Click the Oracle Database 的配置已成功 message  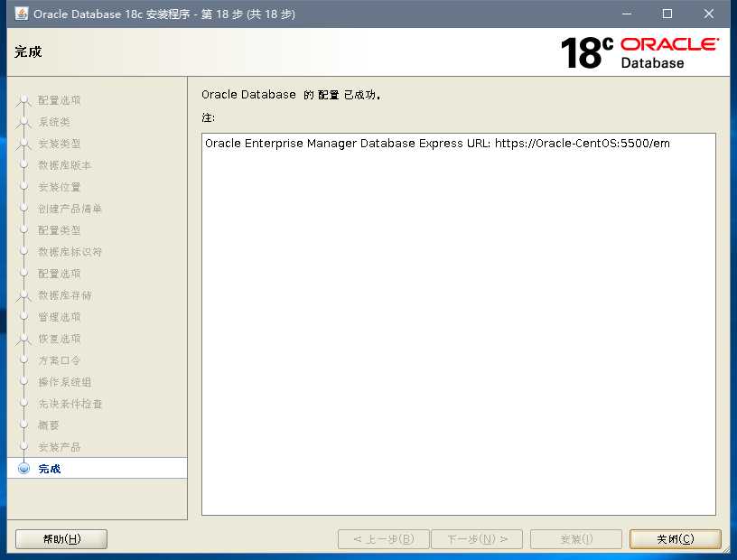pos(291,95)
